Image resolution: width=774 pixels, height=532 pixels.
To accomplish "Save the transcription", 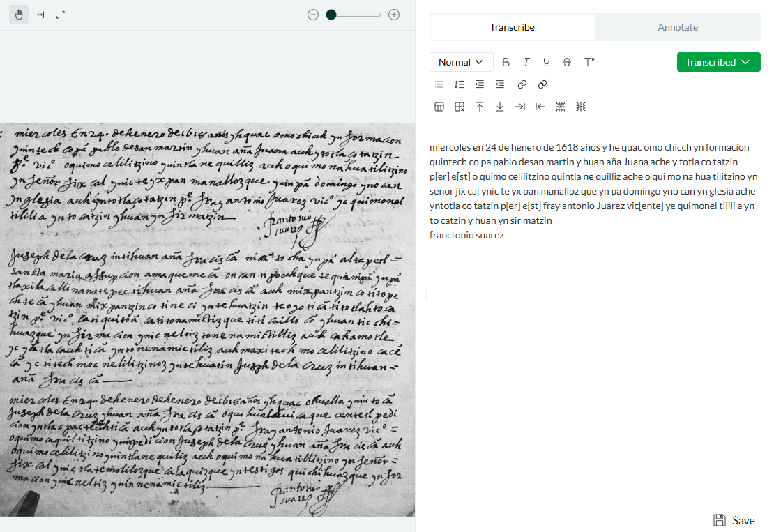I will coord(734,520).
